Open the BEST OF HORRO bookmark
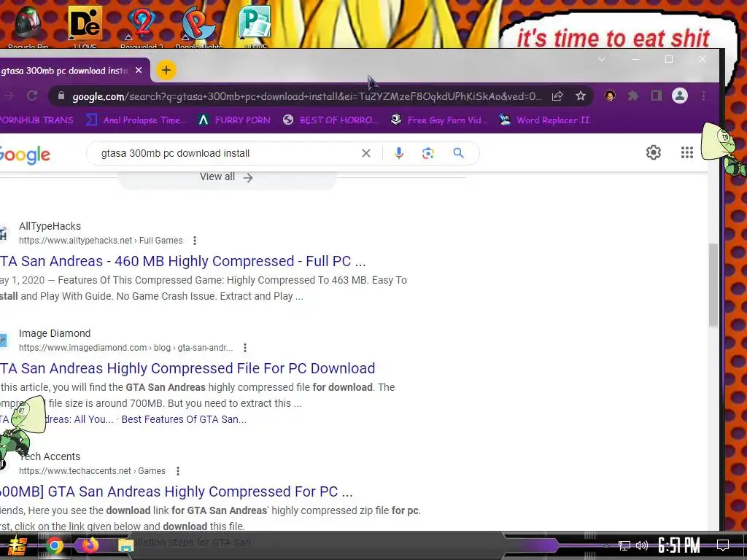Screen dimensions: 747x560 tap(330, 120)
